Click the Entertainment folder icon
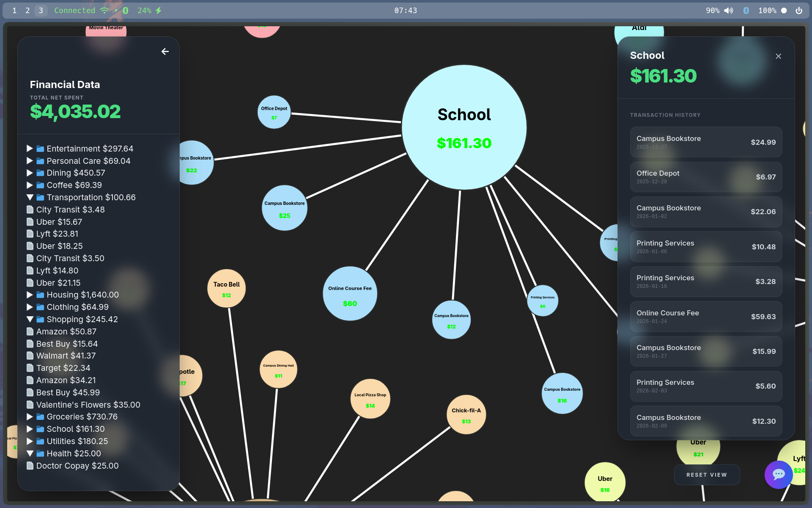The width and height of the screenshot is (812, 508). point(40,149)
